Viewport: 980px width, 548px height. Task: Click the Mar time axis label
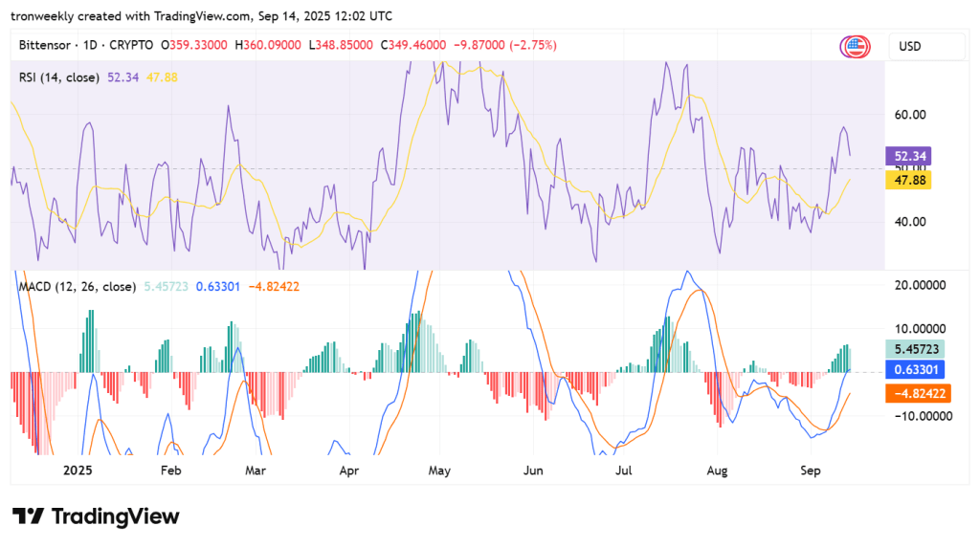255,471
